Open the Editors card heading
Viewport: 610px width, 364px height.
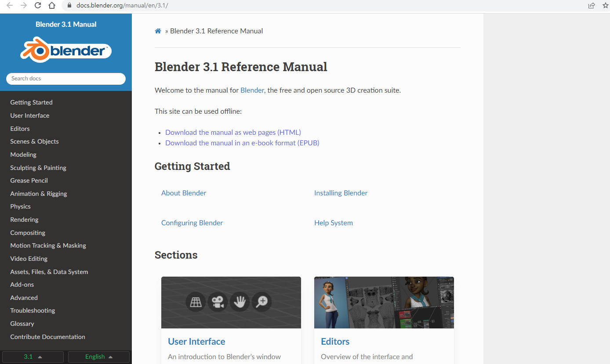(335, 342)
